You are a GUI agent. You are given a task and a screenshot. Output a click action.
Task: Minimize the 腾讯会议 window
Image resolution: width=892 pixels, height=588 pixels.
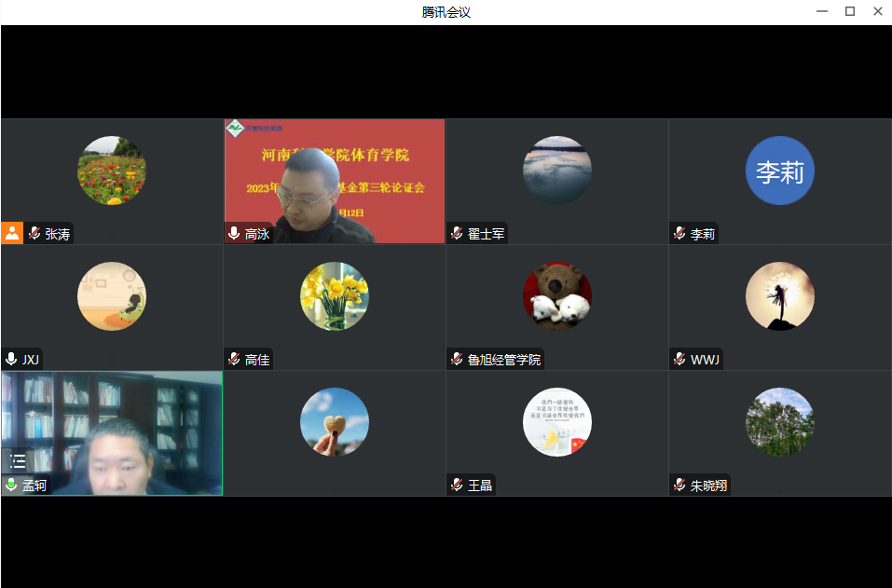(821, 11)
